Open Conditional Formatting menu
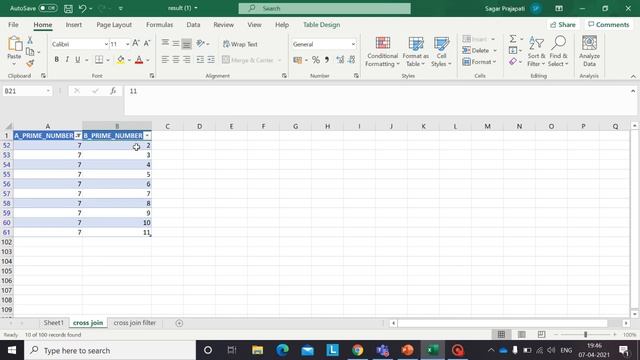The image size is (640, 360). click(382, 52)
